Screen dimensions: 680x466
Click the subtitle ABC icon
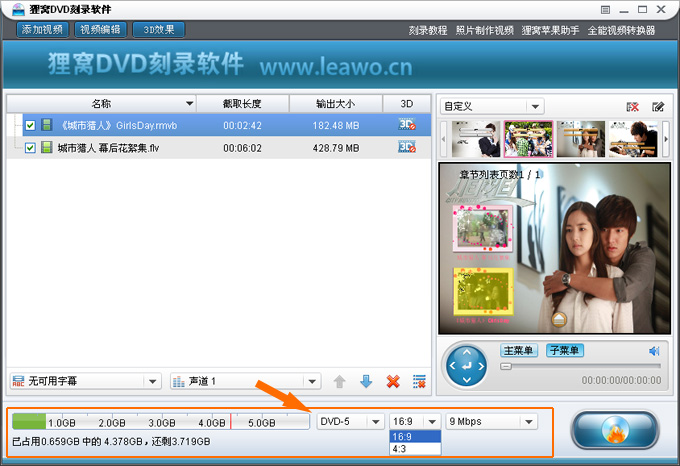point(18,381)
